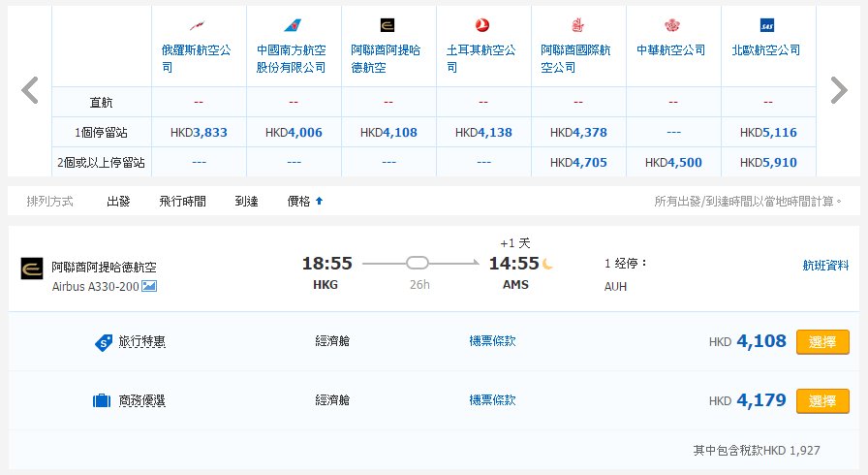Click the AMS arrival airport code
This screenshot has height=475, width=868.
click(515, 285)
